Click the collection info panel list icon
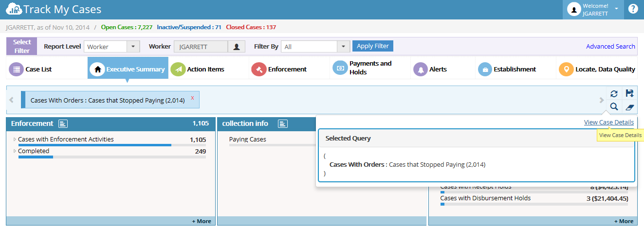644x227 pixels. point(283,123)
